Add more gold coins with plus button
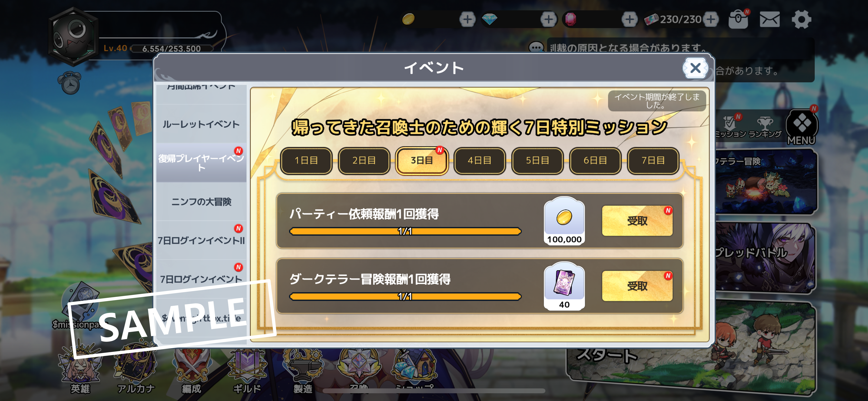The image size is (868, 401). coord(467,19)
